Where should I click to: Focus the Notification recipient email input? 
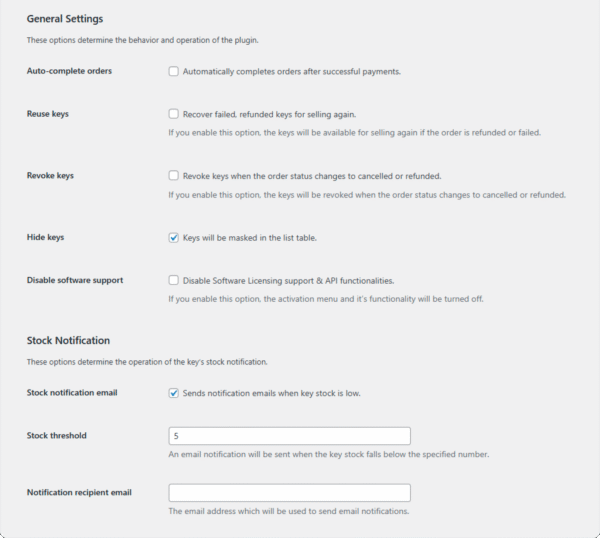coord(290,493)
